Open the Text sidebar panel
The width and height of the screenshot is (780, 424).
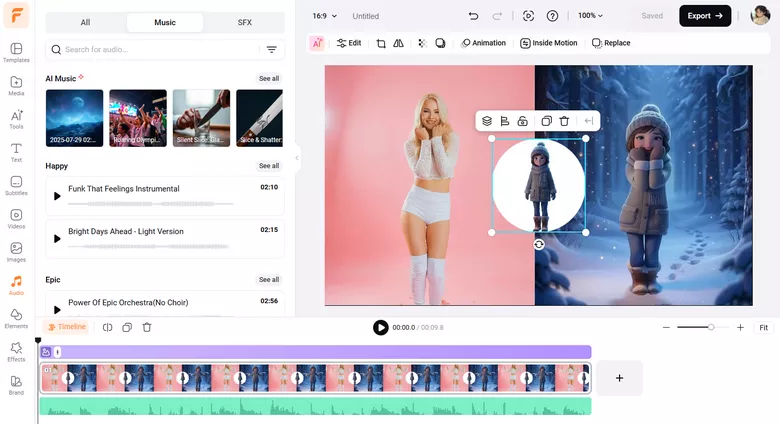[x=16, y=152]
